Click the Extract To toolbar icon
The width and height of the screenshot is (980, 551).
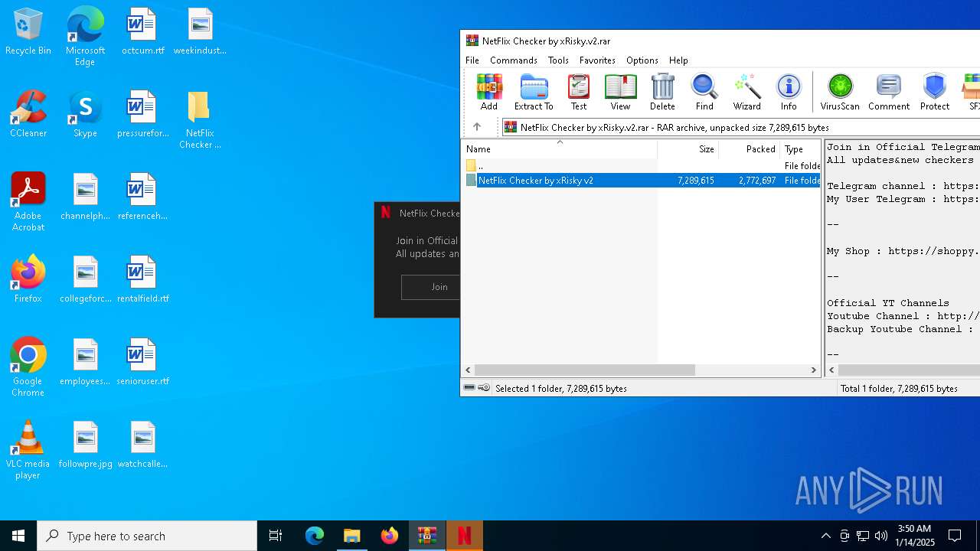[x=534, y=92]
